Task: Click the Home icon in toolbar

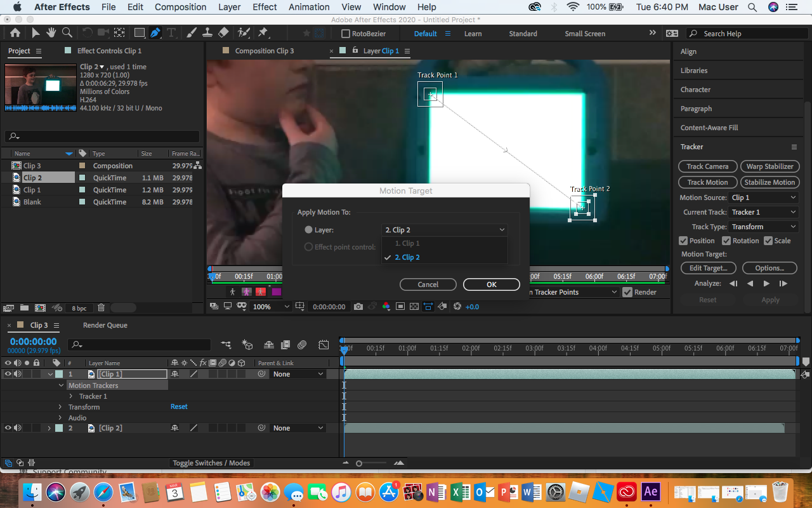Action: tap(15, 33)
